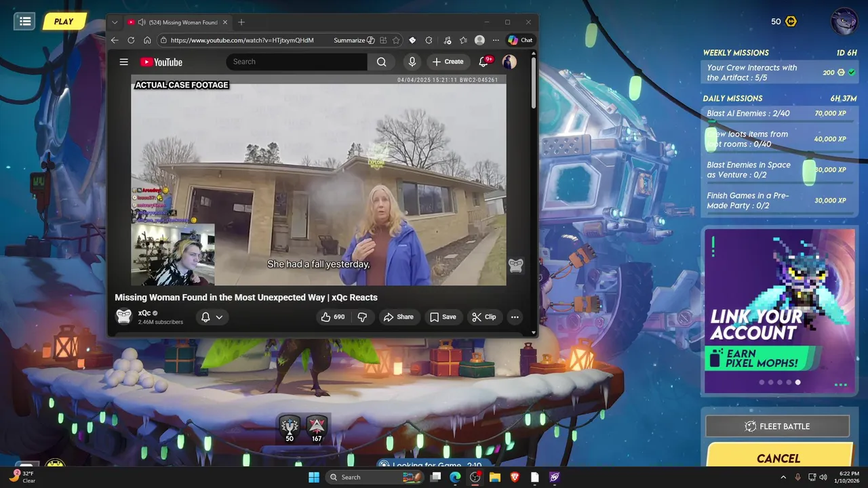
Task: Select the last carousel dot on promo banner
Action: (x=797, y=382)
